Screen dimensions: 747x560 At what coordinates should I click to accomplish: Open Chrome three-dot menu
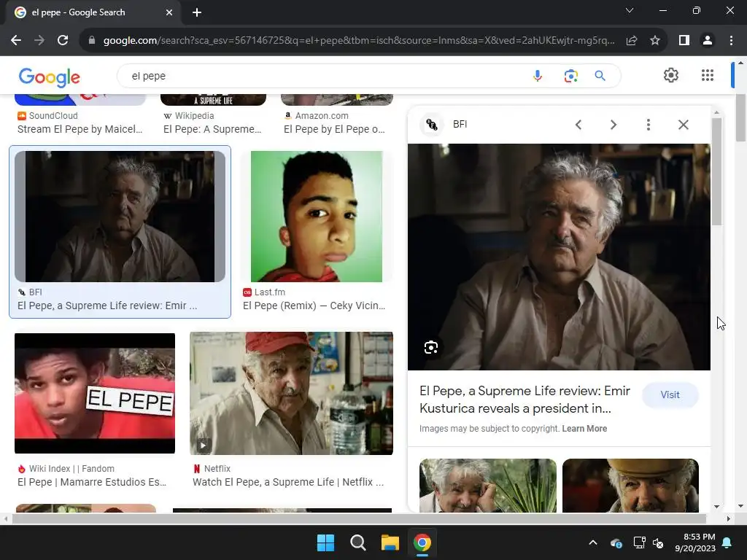click(731, 41)
